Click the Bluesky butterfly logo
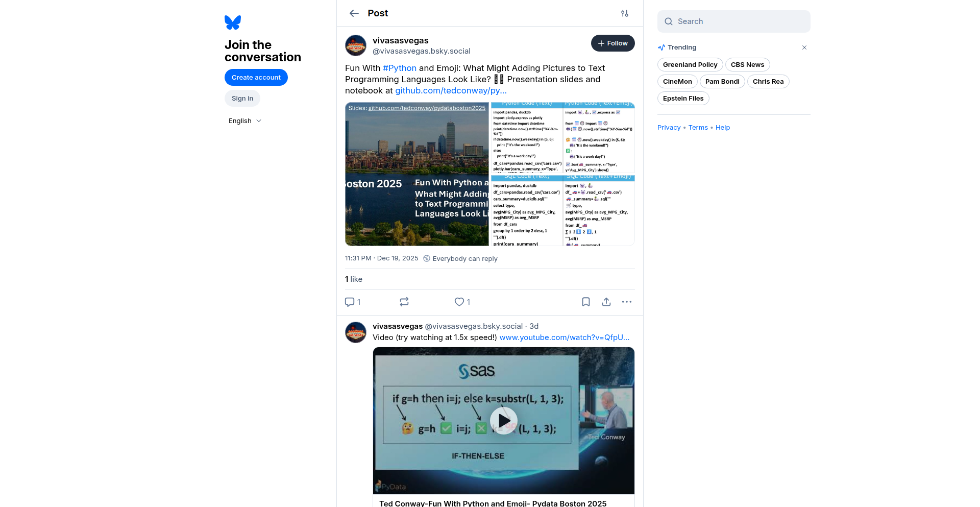This screenshot has height=507, width=980. pos(233,22)
